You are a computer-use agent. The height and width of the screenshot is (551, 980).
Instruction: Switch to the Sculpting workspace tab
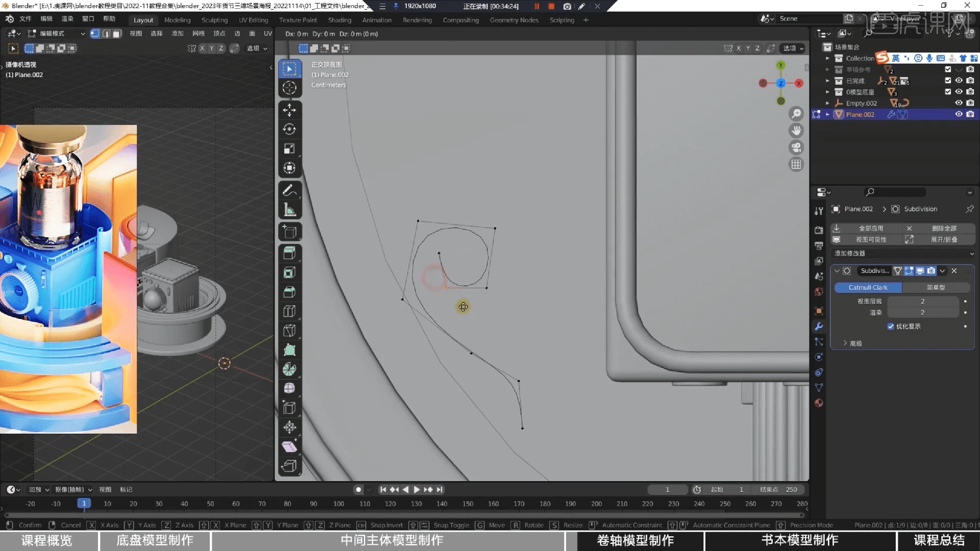tap(214, 20)
